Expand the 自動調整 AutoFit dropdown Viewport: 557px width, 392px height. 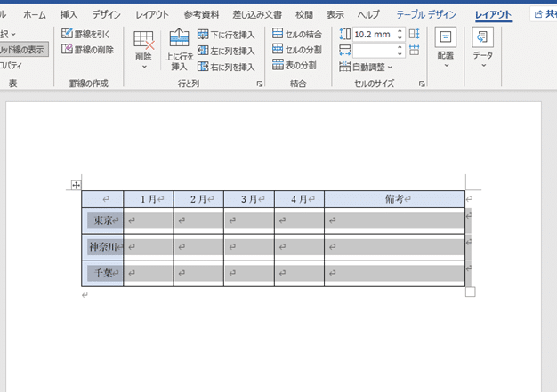(x=366, y=67)
